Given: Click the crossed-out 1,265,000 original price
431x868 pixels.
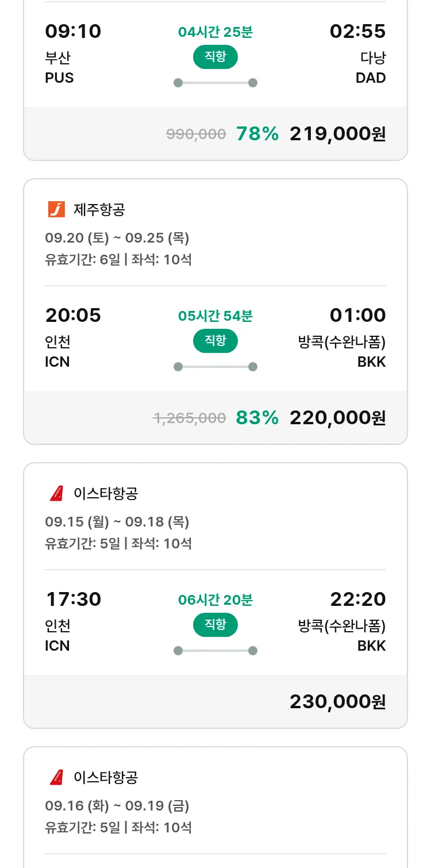Looking at the screenshot, I should click(x=189, y=418).
